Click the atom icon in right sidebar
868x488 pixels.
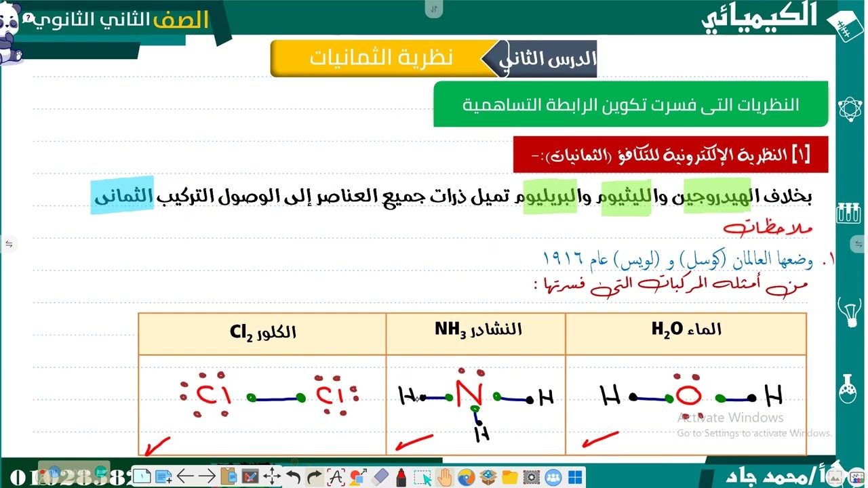click(850, 108)
